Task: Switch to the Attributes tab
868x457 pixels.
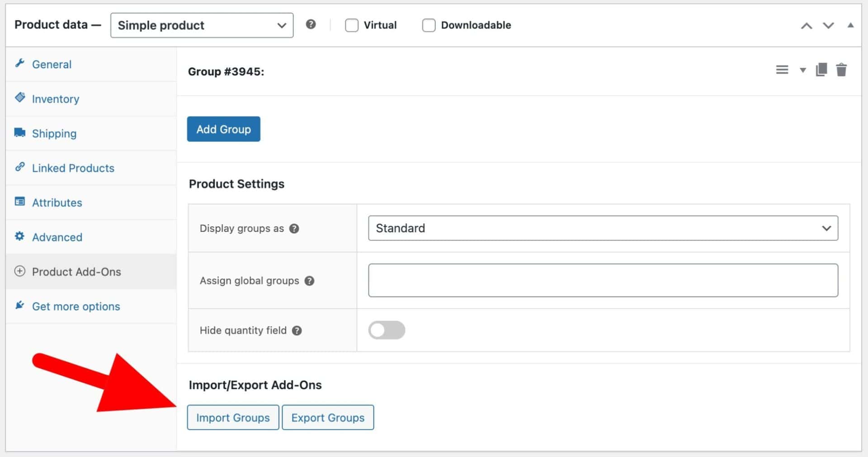Action: coord(57,202)
